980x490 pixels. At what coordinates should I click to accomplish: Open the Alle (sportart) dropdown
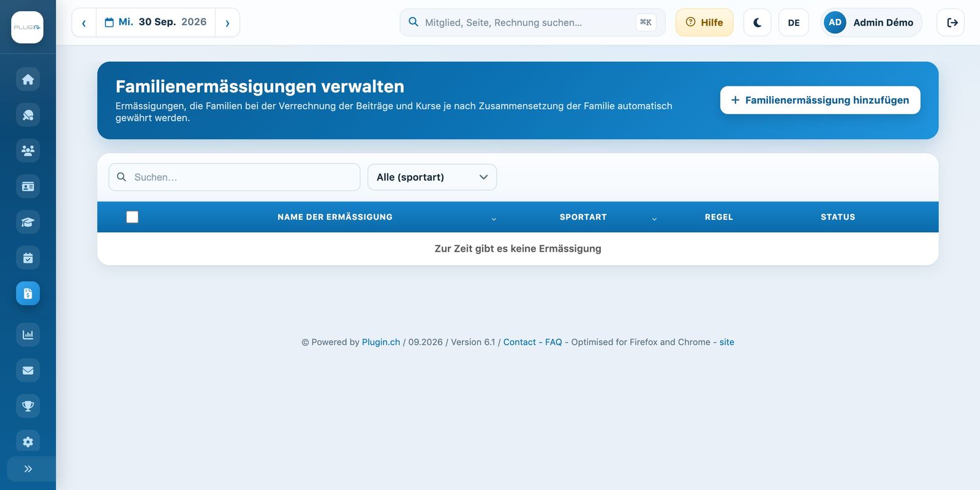[432, 177]
